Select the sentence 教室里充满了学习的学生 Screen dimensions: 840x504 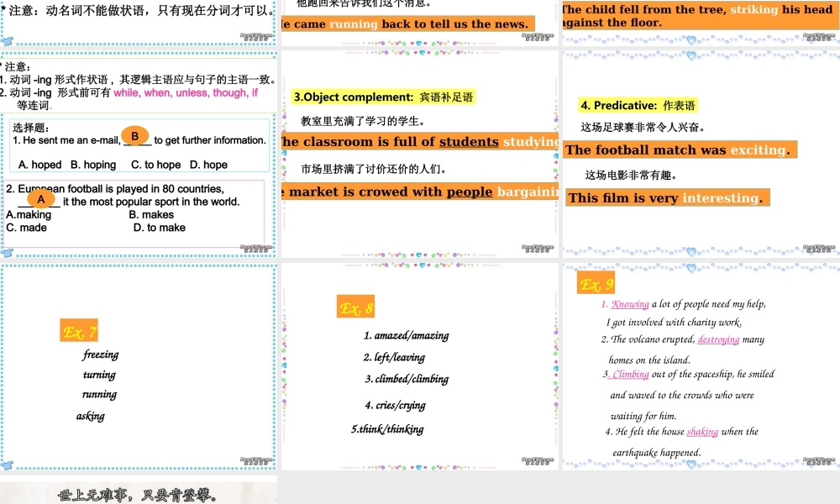click(x=363, y=121)
